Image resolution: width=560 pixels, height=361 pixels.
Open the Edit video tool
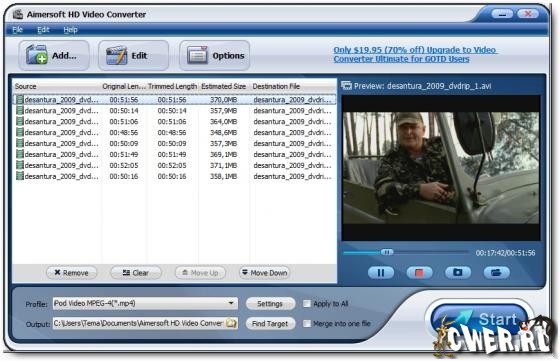pyautogui.click(x=134, y=55)
